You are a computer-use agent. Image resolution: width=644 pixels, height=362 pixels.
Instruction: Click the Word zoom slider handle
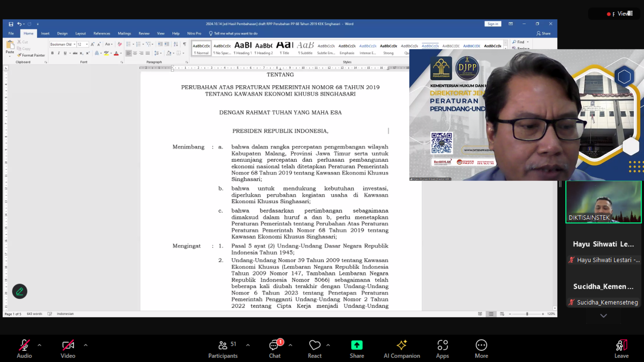click(527, 314)
